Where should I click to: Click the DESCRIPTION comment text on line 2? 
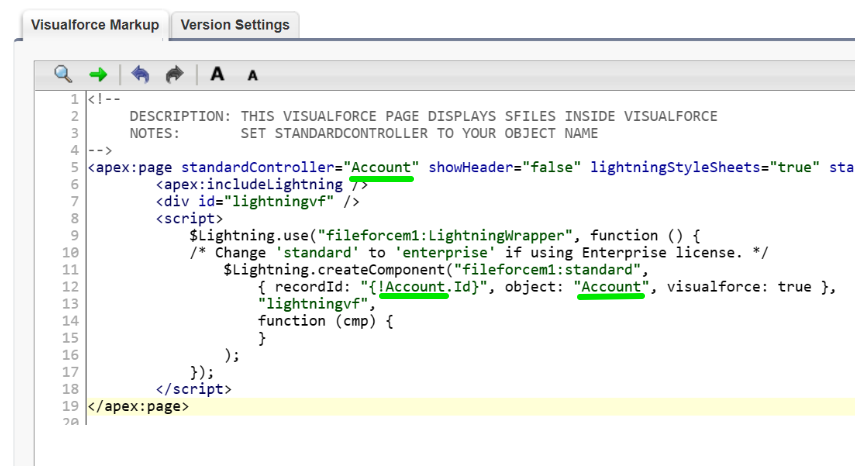[x=423, y=116]
